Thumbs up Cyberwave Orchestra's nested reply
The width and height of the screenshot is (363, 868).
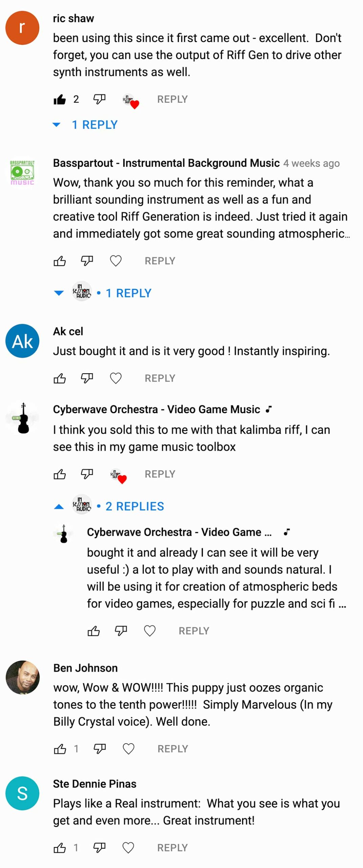pyautogui.click(x=93, y=631)
